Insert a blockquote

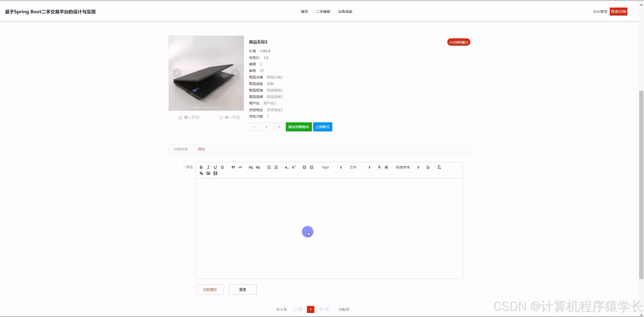[233, 167]
